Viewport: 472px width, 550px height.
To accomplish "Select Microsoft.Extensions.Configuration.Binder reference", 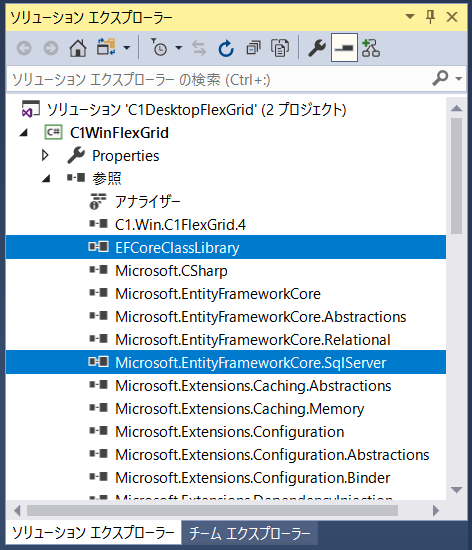I will coord(252,477).
